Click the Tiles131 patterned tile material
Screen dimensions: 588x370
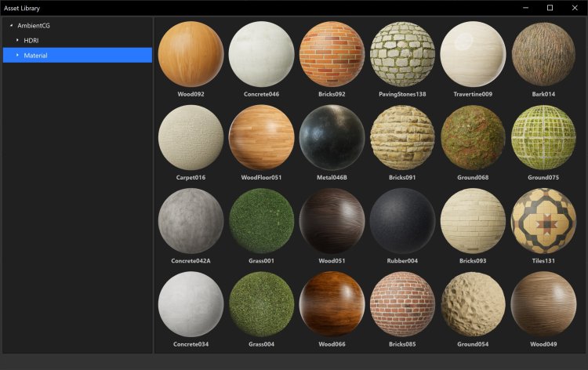pyautogui.click(x=543, y=220)
